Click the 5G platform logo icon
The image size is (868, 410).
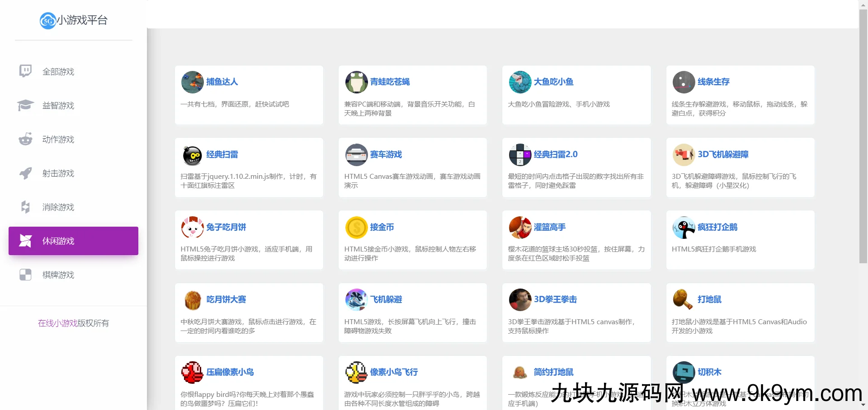pyautogui.click(x=48, y=21)
